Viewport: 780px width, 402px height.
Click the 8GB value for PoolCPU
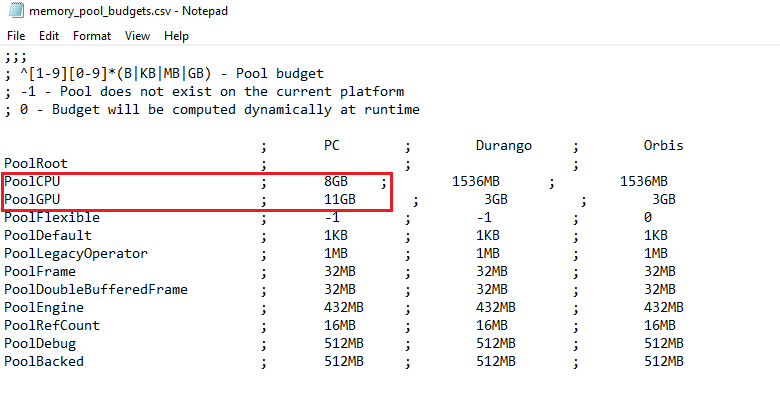click(x=336, y=181)
